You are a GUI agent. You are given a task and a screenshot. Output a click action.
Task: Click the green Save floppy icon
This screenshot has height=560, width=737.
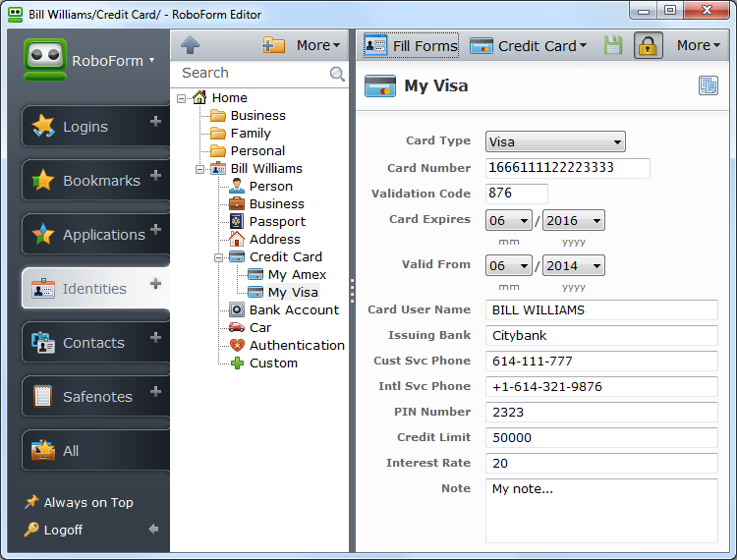click(613, 45)
